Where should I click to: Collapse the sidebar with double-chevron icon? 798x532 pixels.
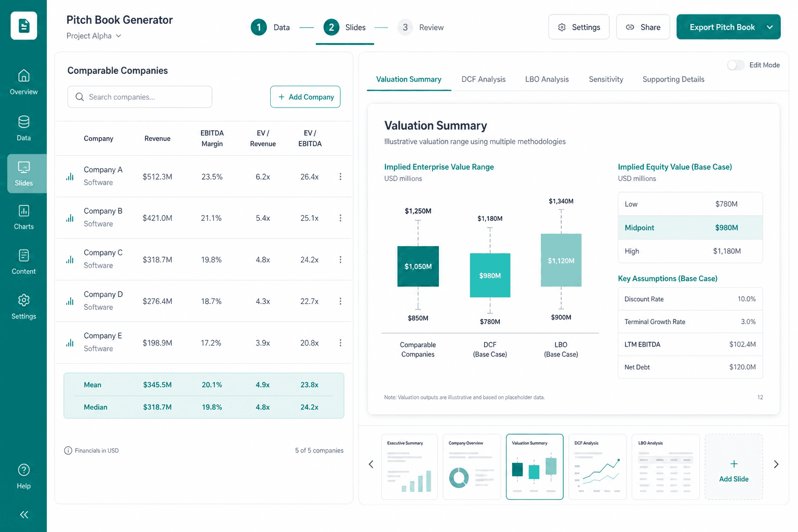[x=24, y=514]
